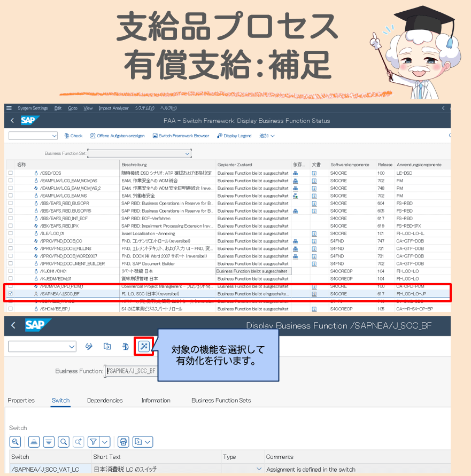Select the /SAPNEA/J_SCC_VAT_LC switch cell

click(x=50, y=469)
